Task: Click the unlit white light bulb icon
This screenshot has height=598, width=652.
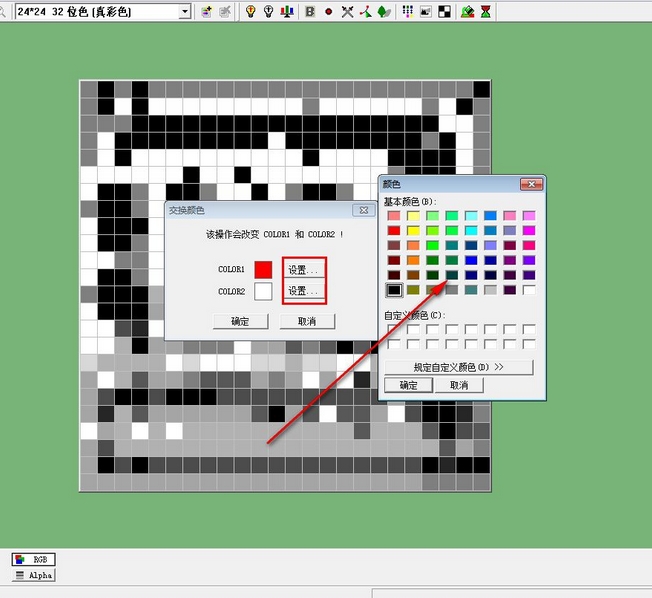Action: coord(269,12)
